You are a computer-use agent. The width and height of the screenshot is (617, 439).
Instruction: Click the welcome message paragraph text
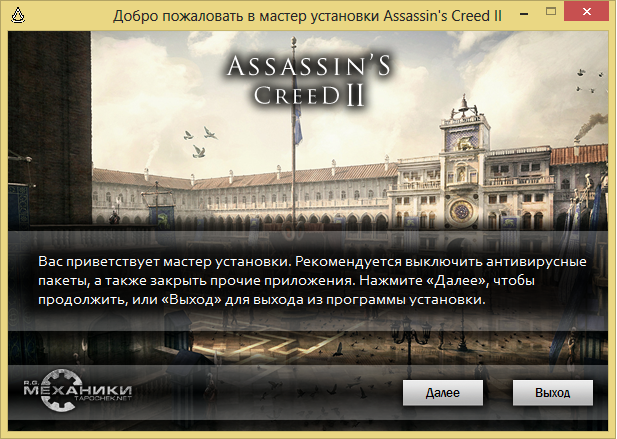click(312, 280)
